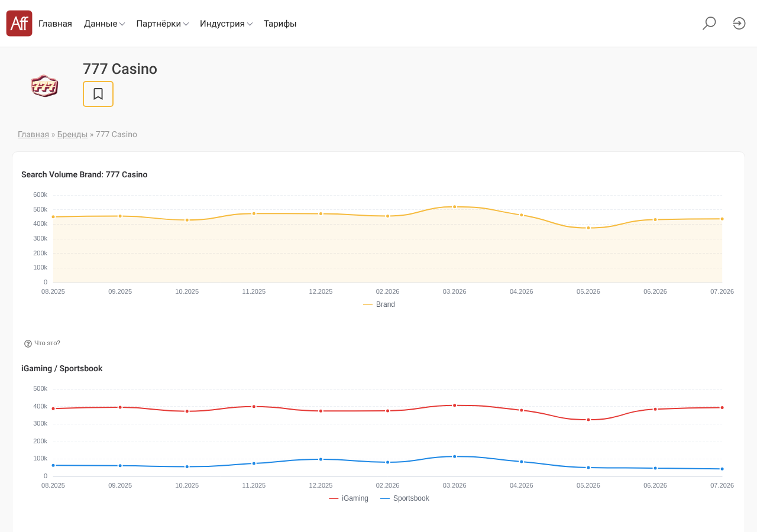The image size is (757, 532).
Task: Click the '777 Casino' page title
Action: coord(120,69)
